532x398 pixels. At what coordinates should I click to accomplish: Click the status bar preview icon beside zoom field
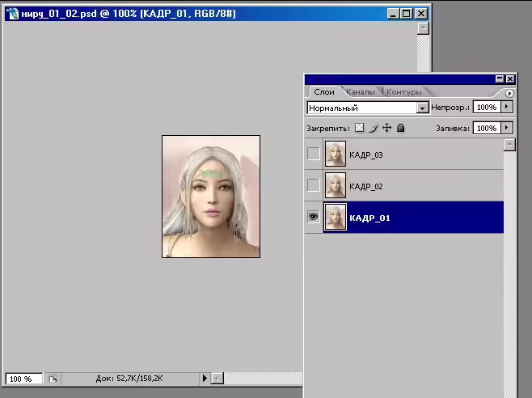(53, 379)
